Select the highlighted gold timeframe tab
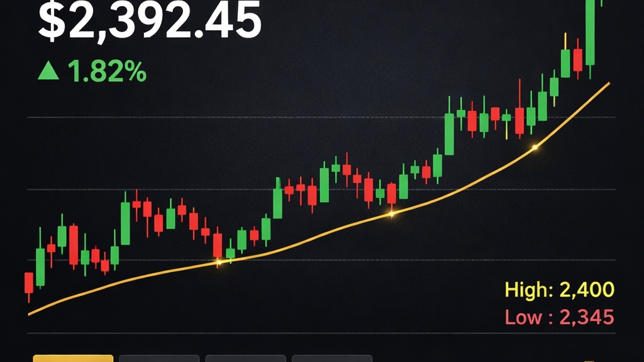644x362 pixels. pos(73,358)
